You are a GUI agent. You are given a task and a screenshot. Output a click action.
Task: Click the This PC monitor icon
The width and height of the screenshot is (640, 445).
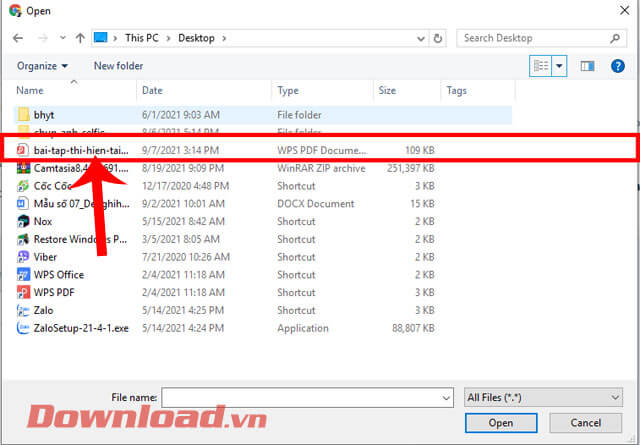100,38
